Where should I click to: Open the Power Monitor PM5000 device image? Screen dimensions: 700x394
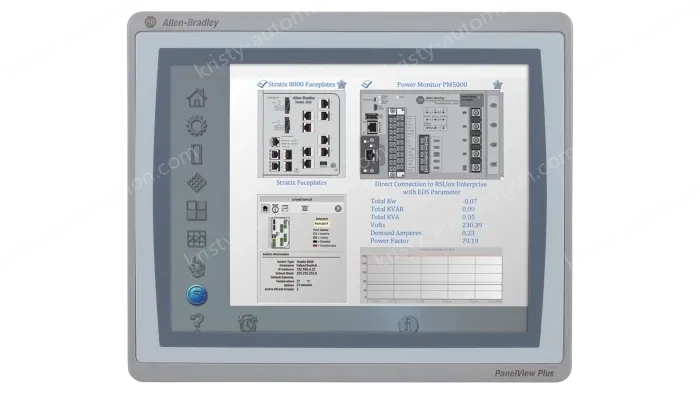click(431, 135)
